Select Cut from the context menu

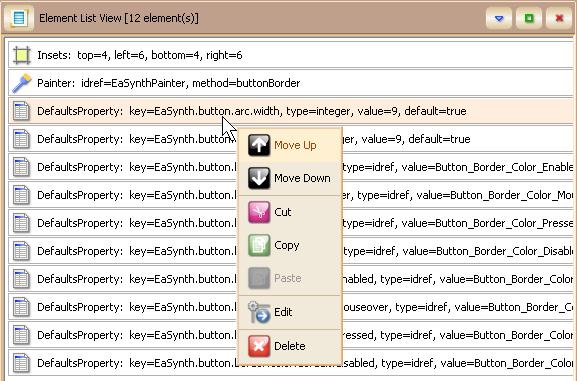pos(290,212)
